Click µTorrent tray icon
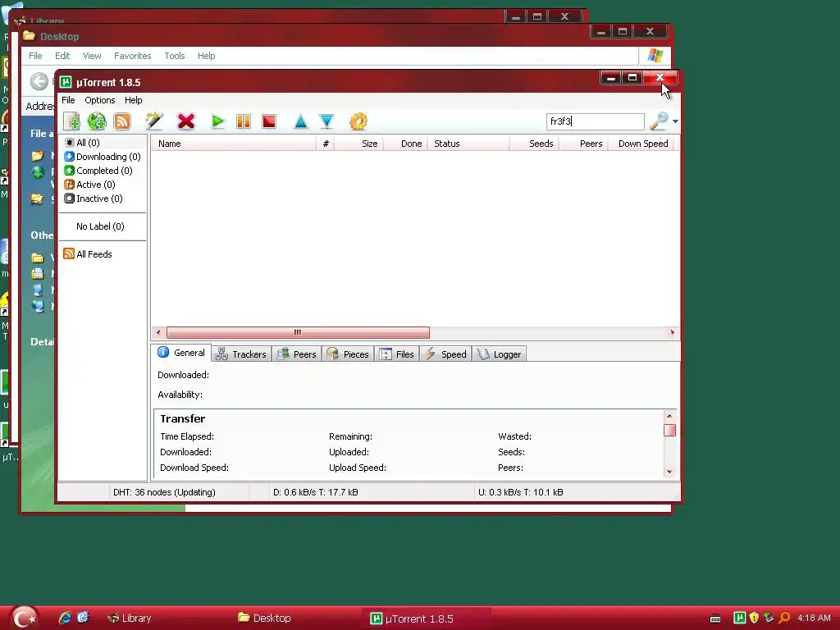840x630 pixels. 739,618
